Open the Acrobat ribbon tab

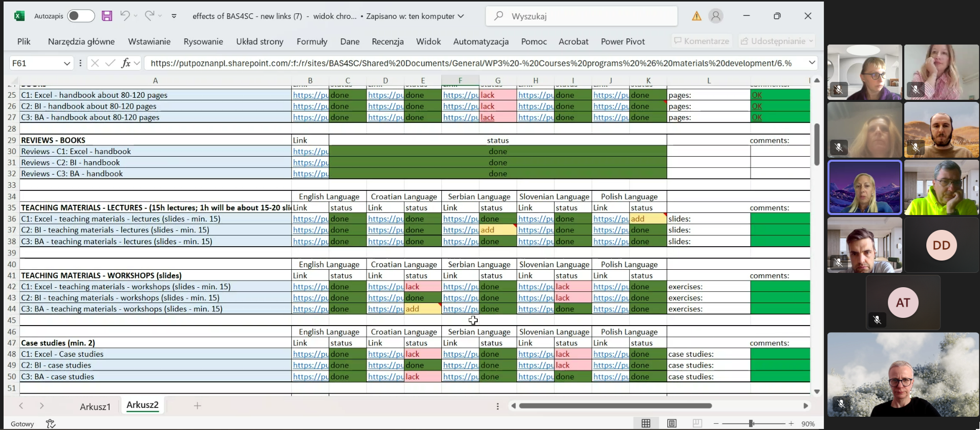pos(573,41)
